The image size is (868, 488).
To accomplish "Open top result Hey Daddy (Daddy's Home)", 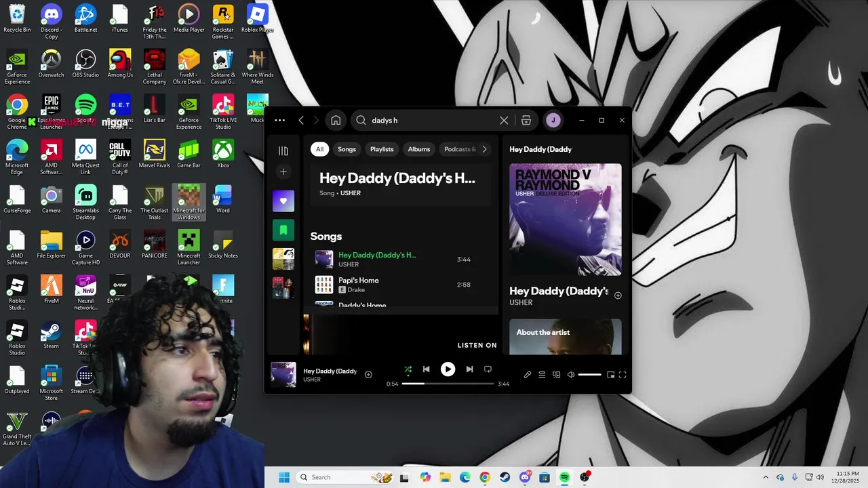I will (x=401, y=184).
